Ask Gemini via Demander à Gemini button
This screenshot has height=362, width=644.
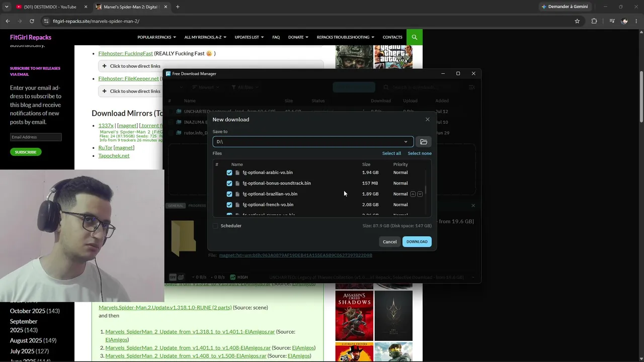(x=565, y=7)
